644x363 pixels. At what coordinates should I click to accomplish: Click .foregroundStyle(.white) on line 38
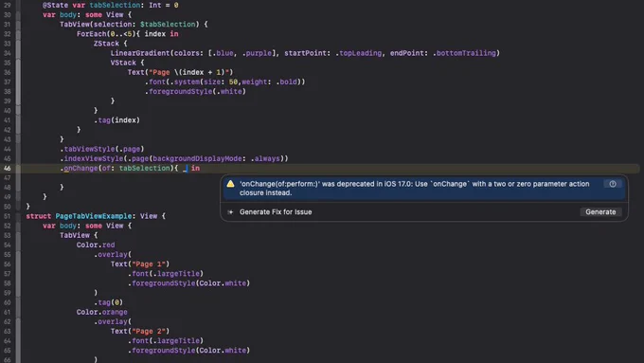(195, 91)
